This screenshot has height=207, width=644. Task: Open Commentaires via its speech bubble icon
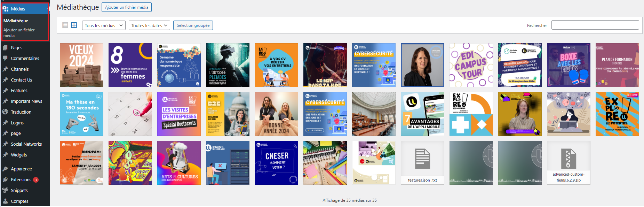point(5,58)
